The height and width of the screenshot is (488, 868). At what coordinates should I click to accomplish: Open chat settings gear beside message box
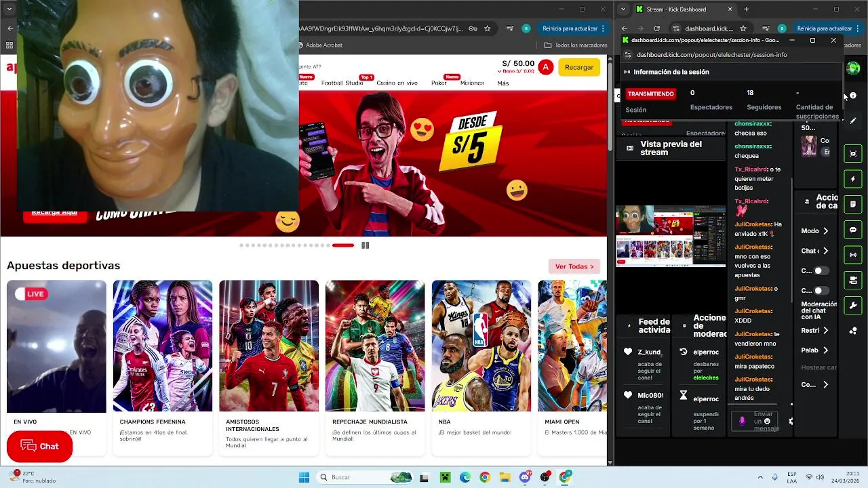(791, 421)
